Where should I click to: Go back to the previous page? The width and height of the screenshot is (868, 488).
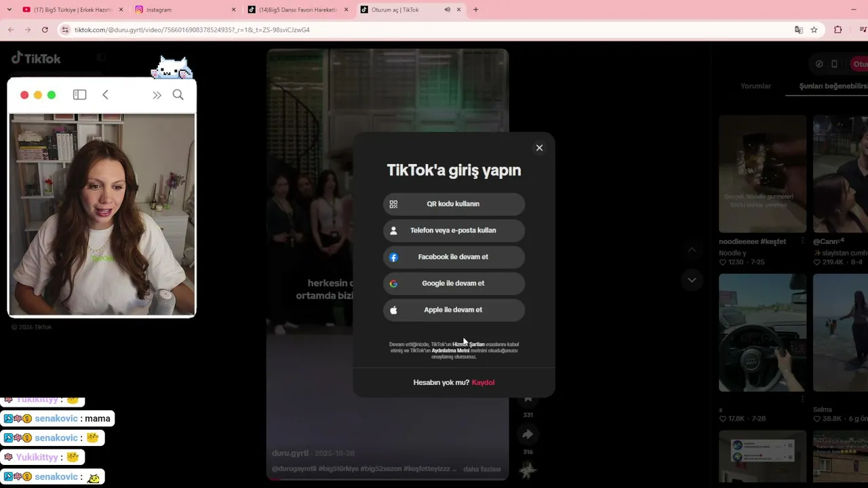[x=11, y=30]
